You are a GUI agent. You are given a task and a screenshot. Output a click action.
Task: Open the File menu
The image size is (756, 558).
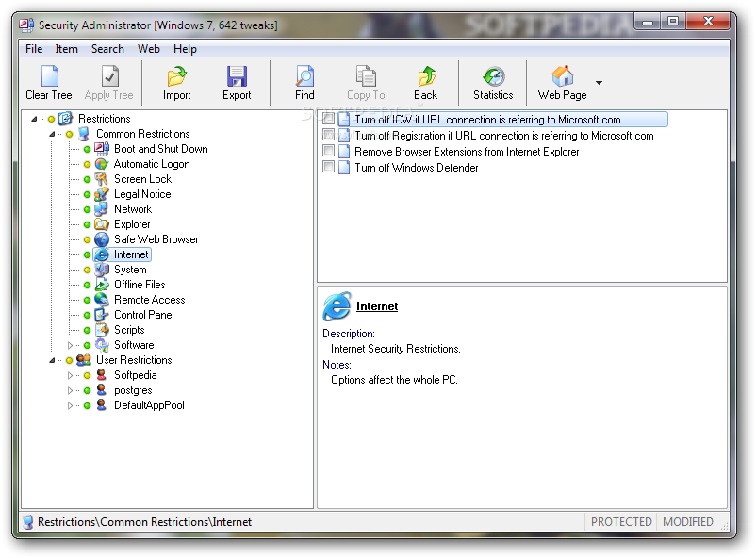tap(34, 49)
